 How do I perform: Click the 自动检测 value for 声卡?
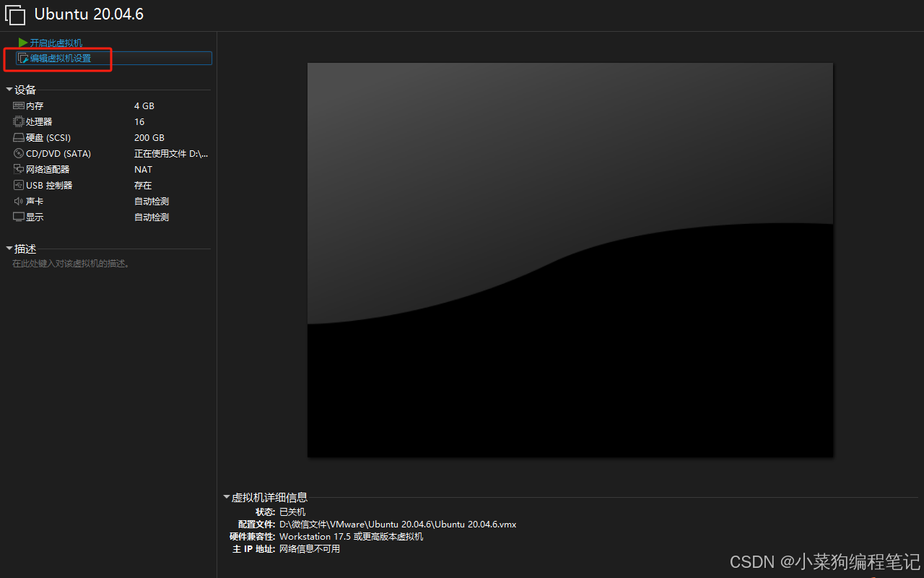[x=152, y=201]
